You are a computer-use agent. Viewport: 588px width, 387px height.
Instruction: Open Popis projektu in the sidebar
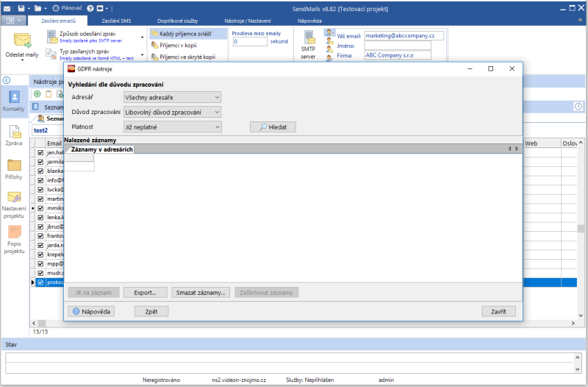click(14, 237)
